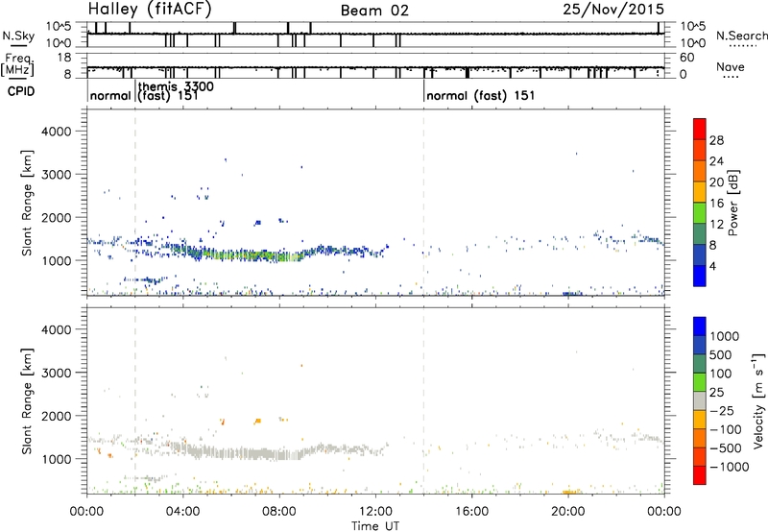Image resolution: width=768 pixels, height=532 pixels.
Task: Click the power colorbar tick "28"
Action: click(716, 140)
